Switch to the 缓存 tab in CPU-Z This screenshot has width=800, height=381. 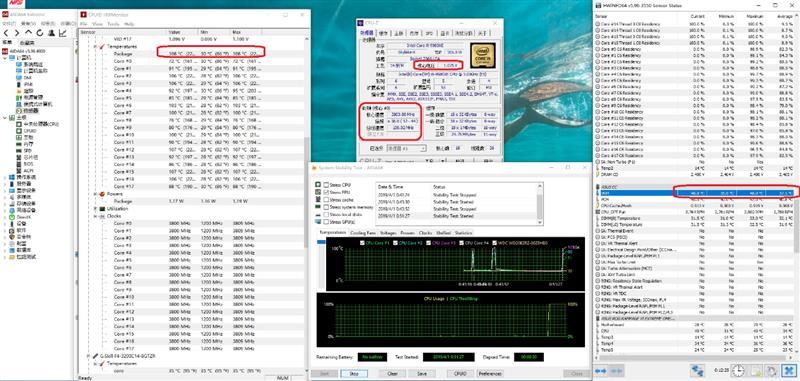(383, 34)
